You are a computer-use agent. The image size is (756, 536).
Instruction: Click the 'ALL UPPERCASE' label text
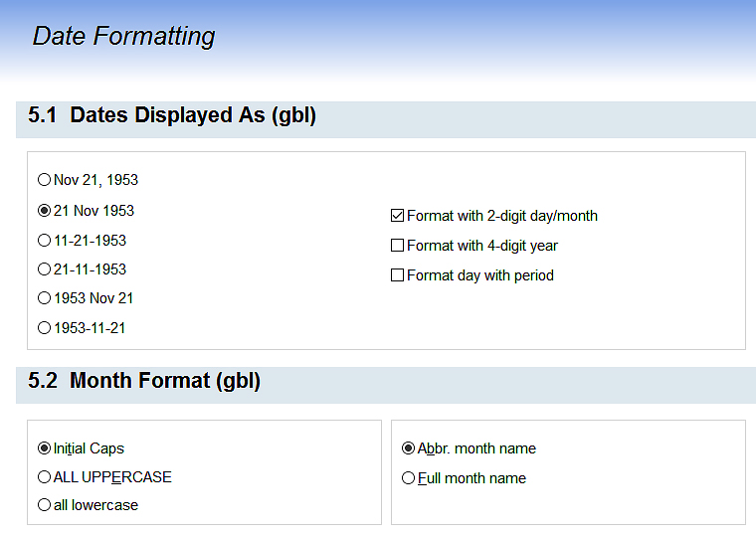pyautogui.click(x=112, y=477)
